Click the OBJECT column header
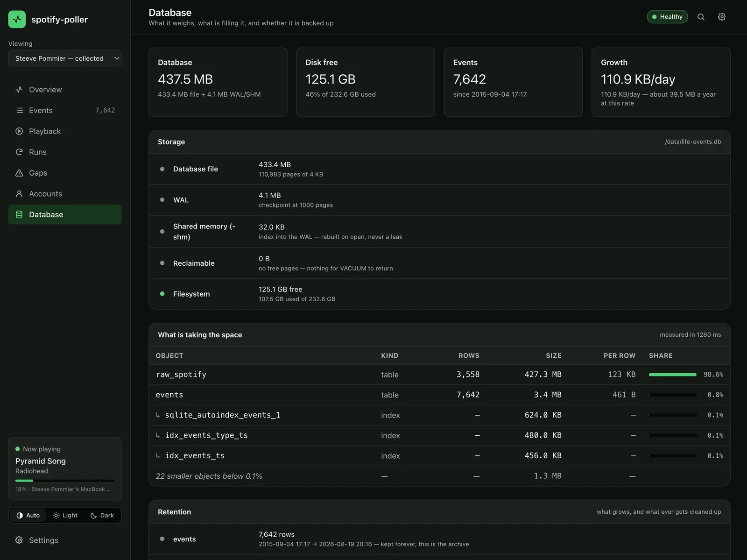This screenshot has height=560, width=747. tap(169, 355)
